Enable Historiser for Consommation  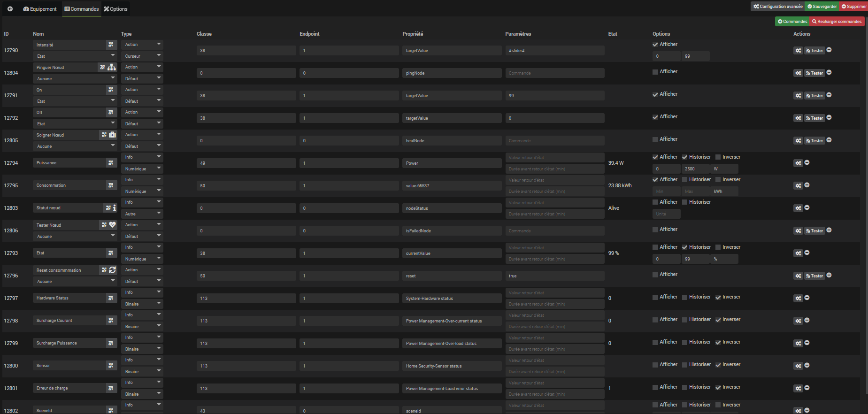685,180
